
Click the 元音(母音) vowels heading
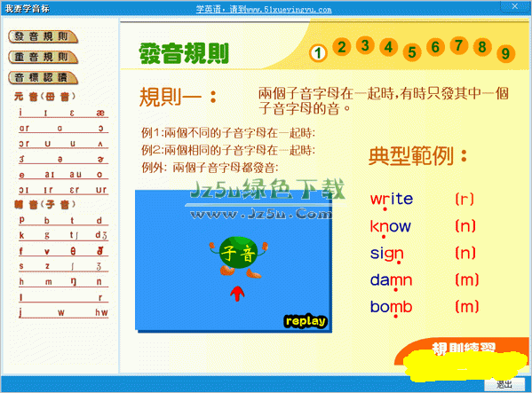coord(44,97)
